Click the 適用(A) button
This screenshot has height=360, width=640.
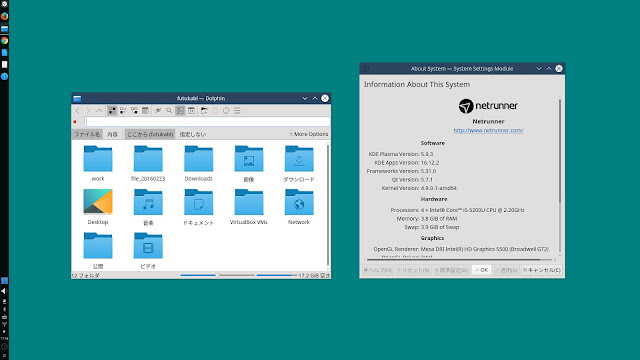(x=506, y=270)
